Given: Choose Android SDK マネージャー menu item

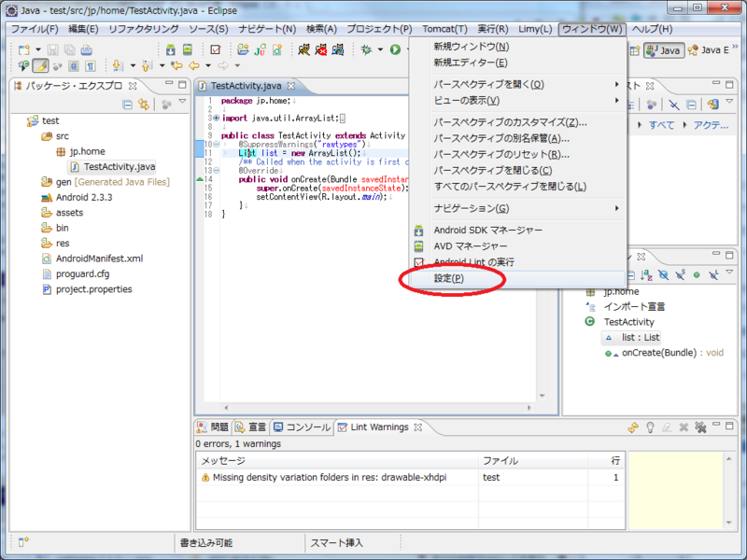Looking at the screenshot, I should pos(518,230).
